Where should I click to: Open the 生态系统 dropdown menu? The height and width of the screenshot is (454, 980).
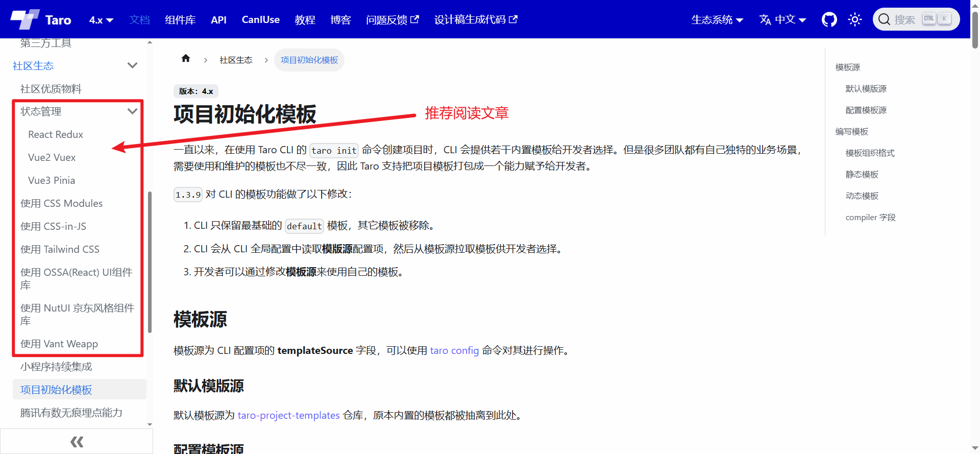pos(717,19)
